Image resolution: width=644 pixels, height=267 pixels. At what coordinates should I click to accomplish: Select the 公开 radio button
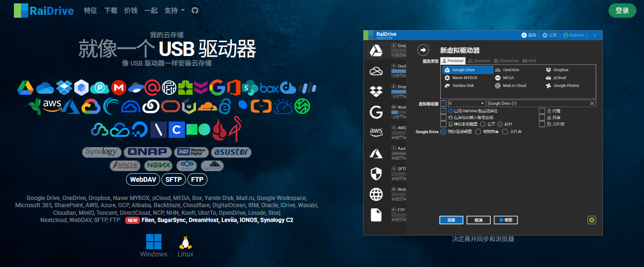(483, 124)
